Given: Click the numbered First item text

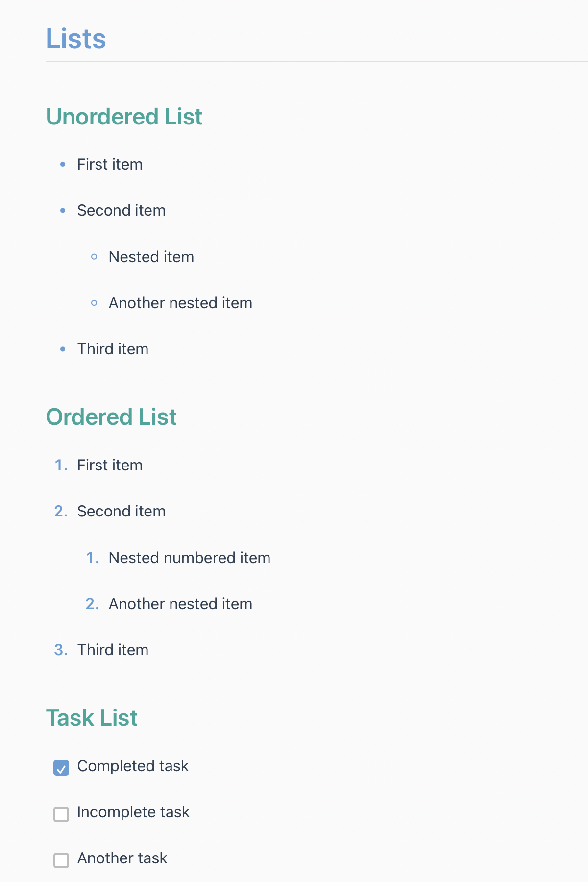Looking at the screenshot, I should pyautogui.click(x=110, y=465).
